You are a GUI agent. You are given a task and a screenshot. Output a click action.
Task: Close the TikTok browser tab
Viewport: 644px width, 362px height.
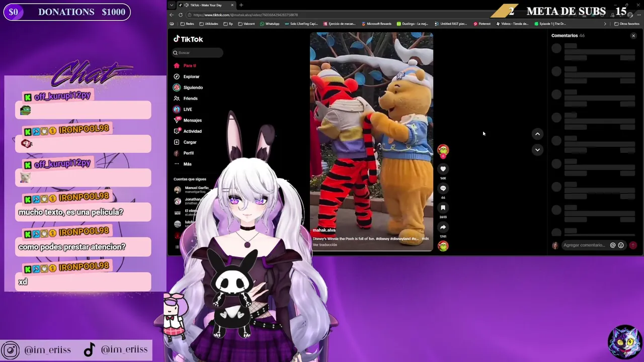[232, 5]
